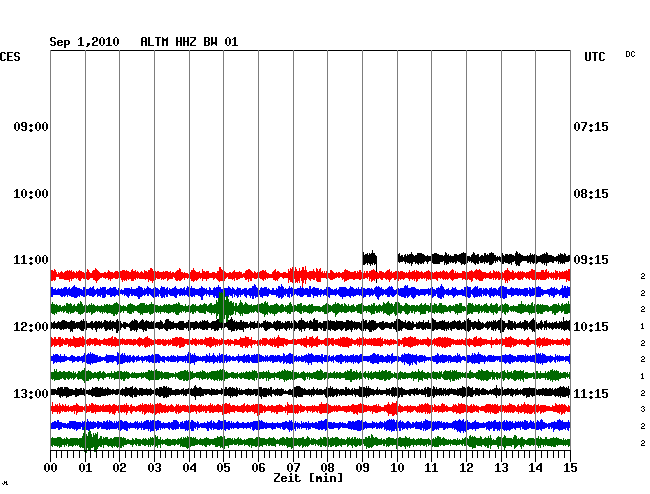The height and width of the screenshot is (494, 650).
Task: Pick minute 02 on the time axis
Action: (119, 467)
